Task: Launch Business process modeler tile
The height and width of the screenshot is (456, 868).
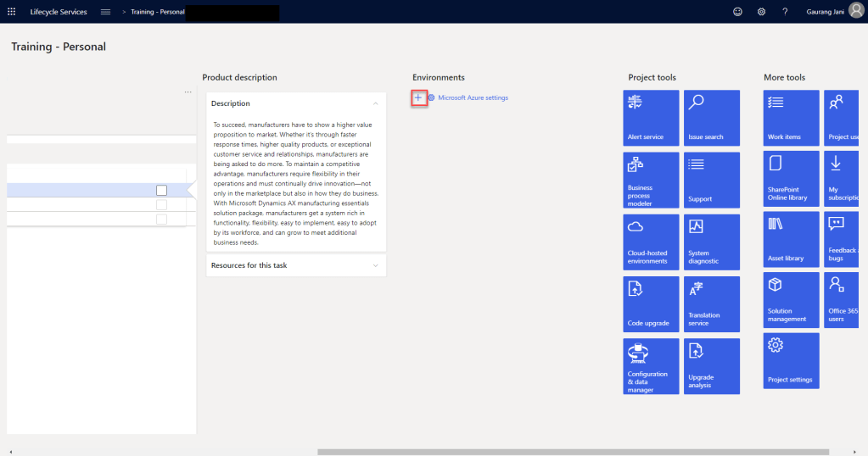Action: 651,180
